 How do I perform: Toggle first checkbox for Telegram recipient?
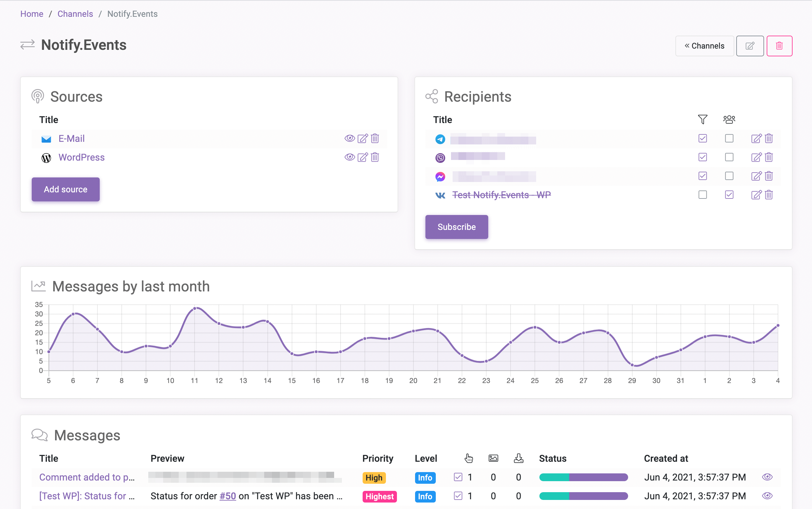tap(702, 139)
